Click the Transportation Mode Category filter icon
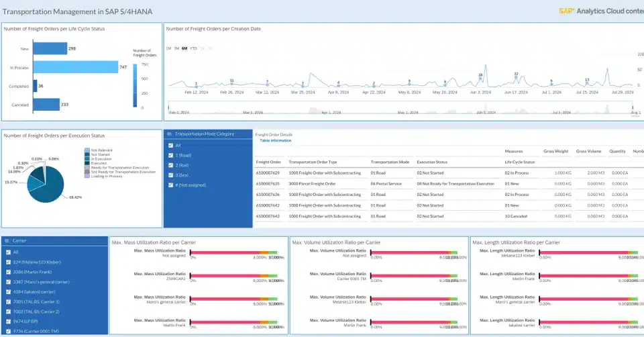Viewport: 644px width, 337px height. coord(169,134)
